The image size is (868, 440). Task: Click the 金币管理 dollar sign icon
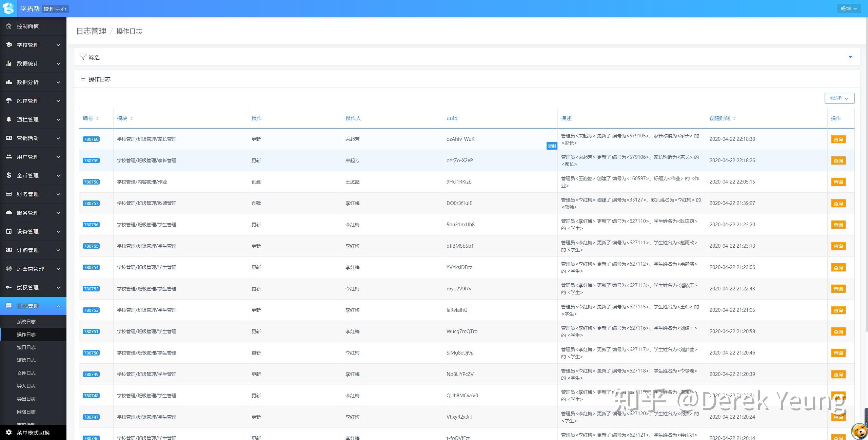point(9,175)
